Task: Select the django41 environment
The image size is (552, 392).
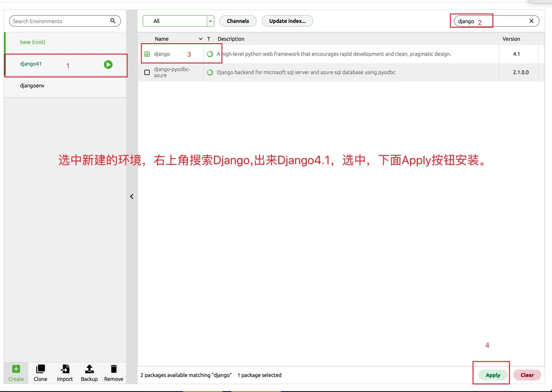Action: click(65, 64)
